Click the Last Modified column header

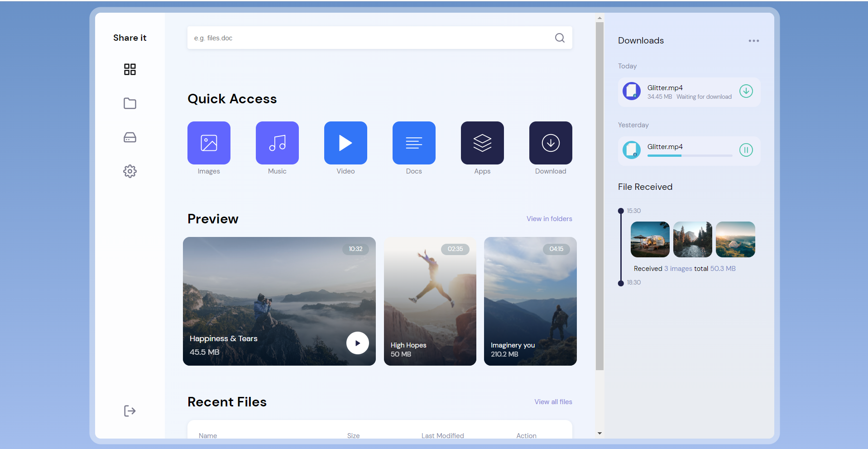(x=443, y=436)
